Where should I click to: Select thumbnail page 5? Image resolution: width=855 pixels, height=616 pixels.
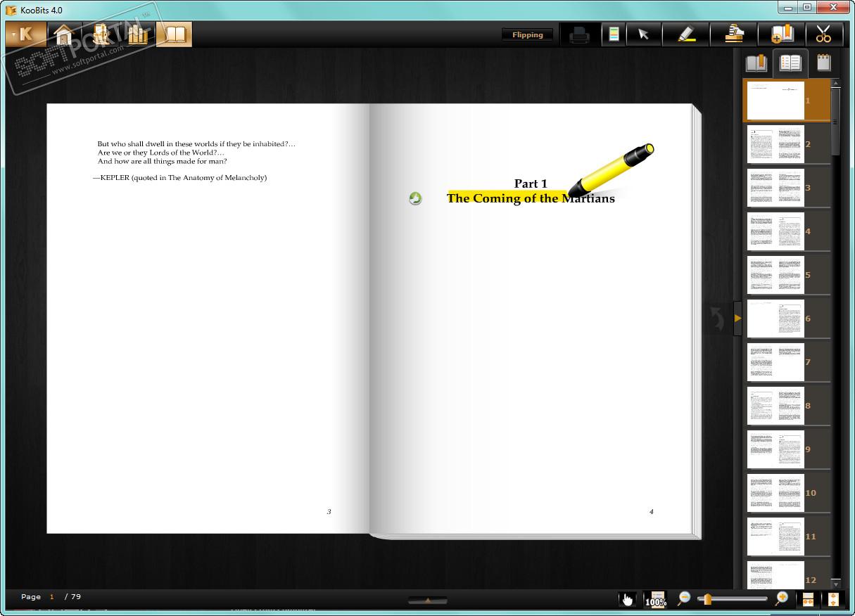click(787, 275)
